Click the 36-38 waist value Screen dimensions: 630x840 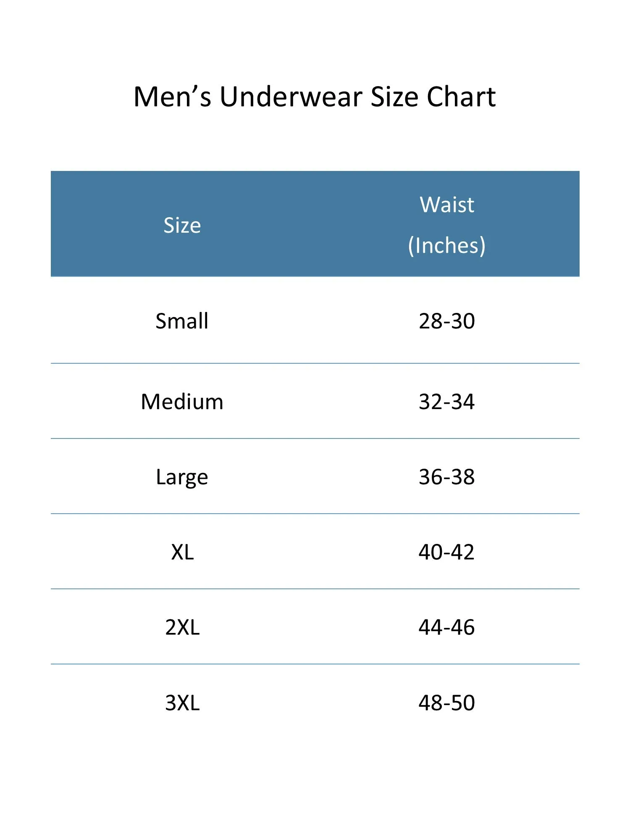click(x=447, y=477)
